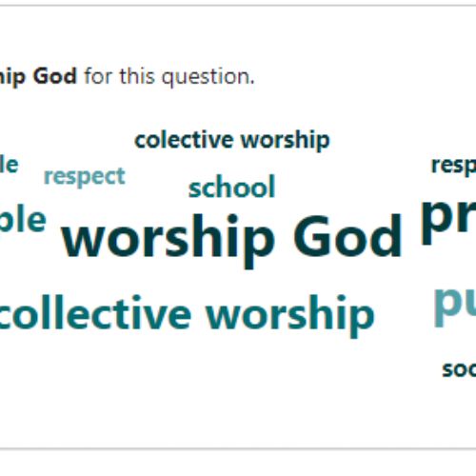
Task: Select the small cut-off 'le' word at left
Action: (10, 164)
